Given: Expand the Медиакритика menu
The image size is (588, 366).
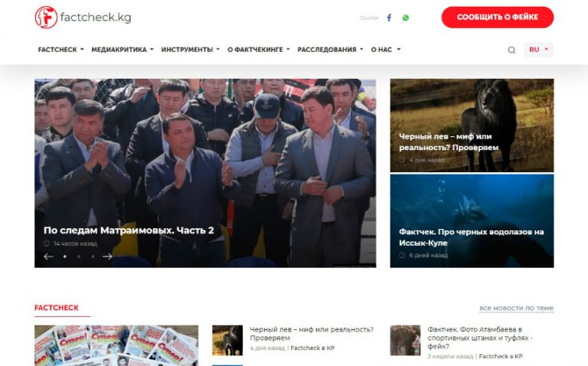Looking at the screenshot, I should coord(122,50).
